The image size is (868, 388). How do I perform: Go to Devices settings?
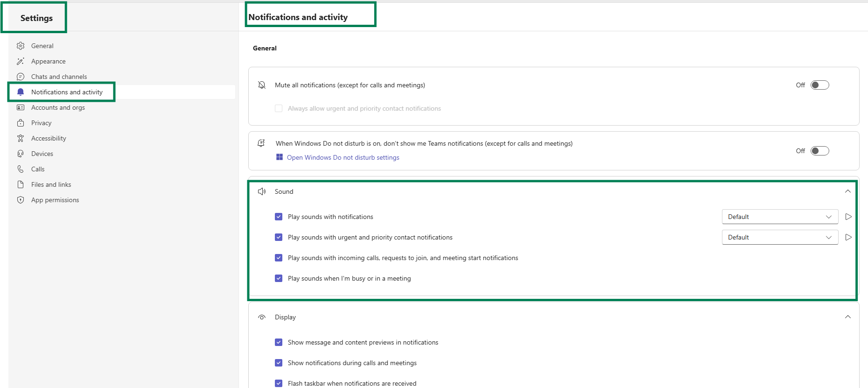[42, 154]
